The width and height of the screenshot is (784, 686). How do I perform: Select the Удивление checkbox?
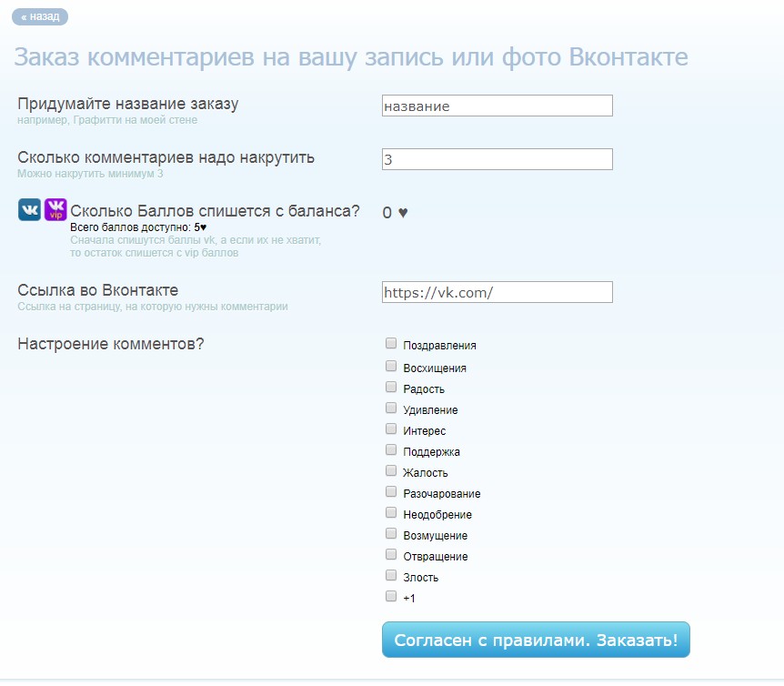391,408
